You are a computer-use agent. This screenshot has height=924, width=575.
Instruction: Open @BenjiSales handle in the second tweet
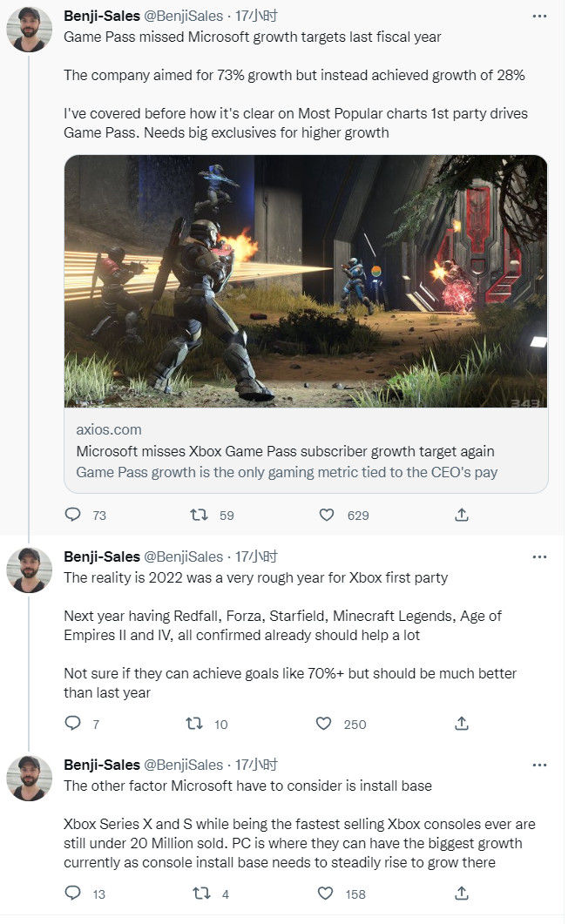[x=184, y=556]
